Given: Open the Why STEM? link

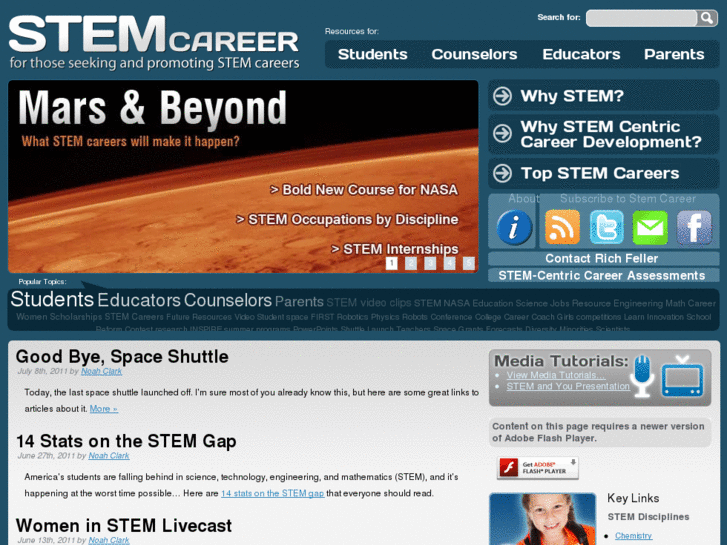Looking at the screenshot, I should point(572,96).
